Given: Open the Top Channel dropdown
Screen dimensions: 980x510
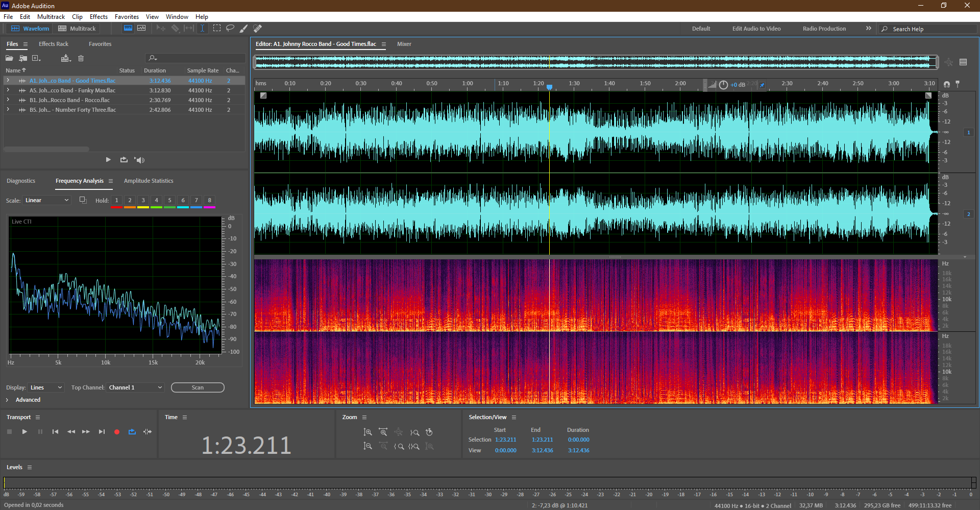Looking at the screenshot, I should click(135, 387).
